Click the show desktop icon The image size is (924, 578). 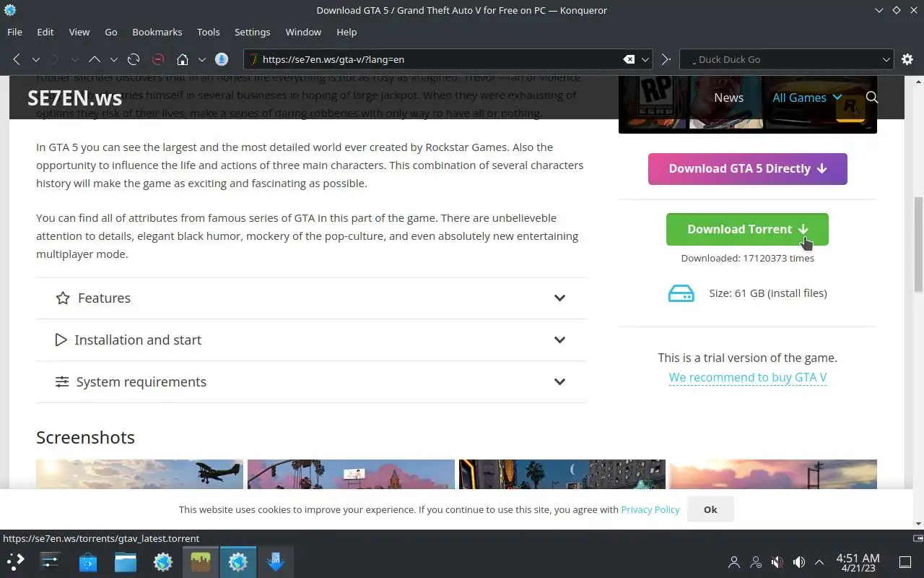coord(905,561)
